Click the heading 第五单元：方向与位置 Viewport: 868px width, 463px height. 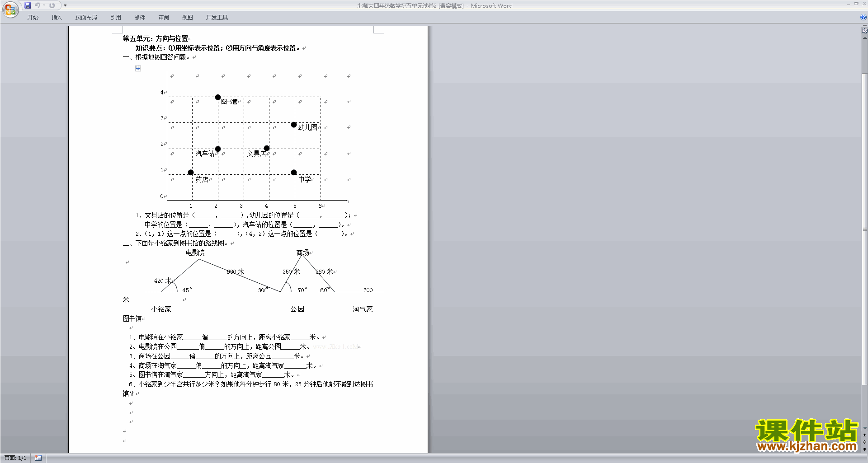[x=156, y=39]
